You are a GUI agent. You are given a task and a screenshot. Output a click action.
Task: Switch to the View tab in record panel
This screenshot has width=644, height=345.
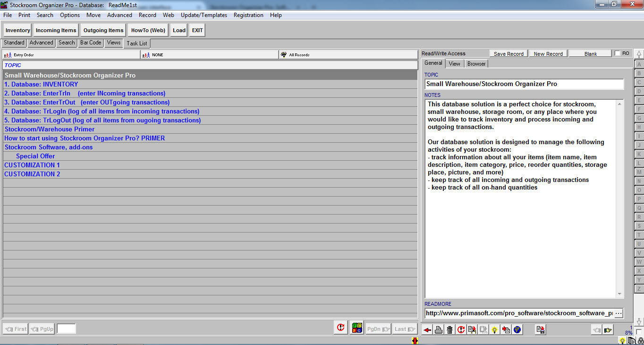tap(455, 63)
